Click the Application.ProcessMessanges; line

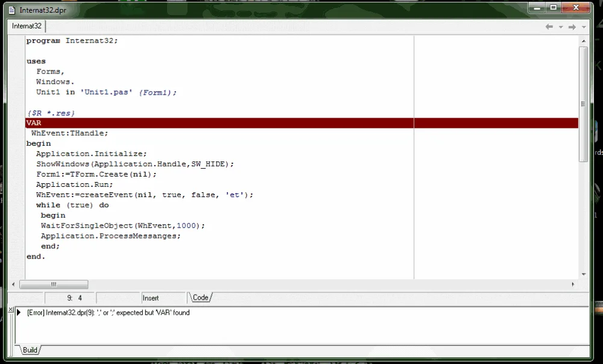(111, 236)
